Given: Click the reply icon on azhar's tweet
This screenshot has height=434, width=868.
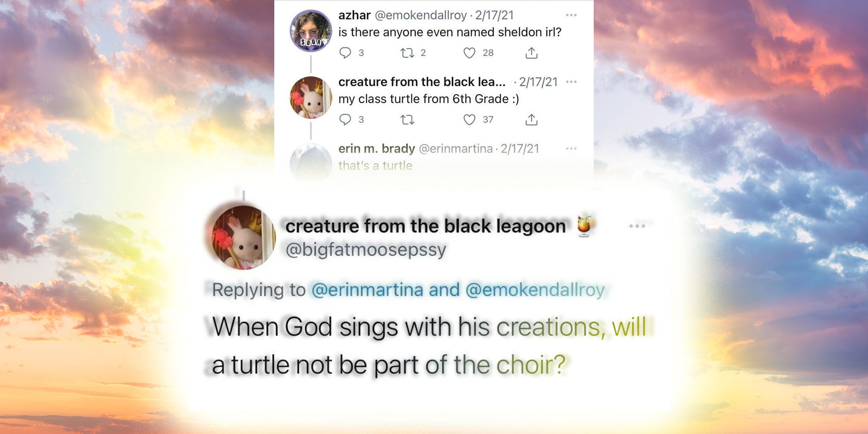Looking at the screenshot, I should click(x=346, y=53).
